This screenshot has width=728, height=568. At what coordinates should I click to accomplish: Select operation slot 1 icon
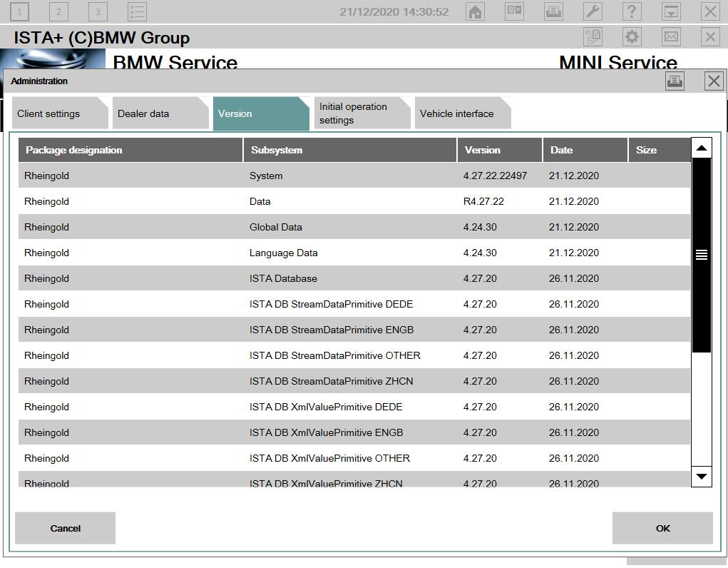19,11
